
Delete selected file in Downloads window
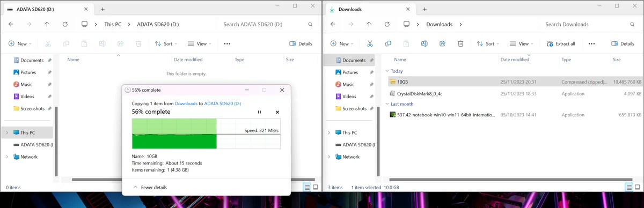pos(460,44)
